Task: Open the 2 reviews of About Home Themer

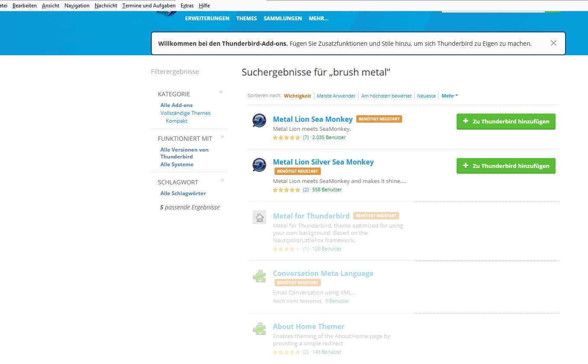Action: tap(306, 352)
